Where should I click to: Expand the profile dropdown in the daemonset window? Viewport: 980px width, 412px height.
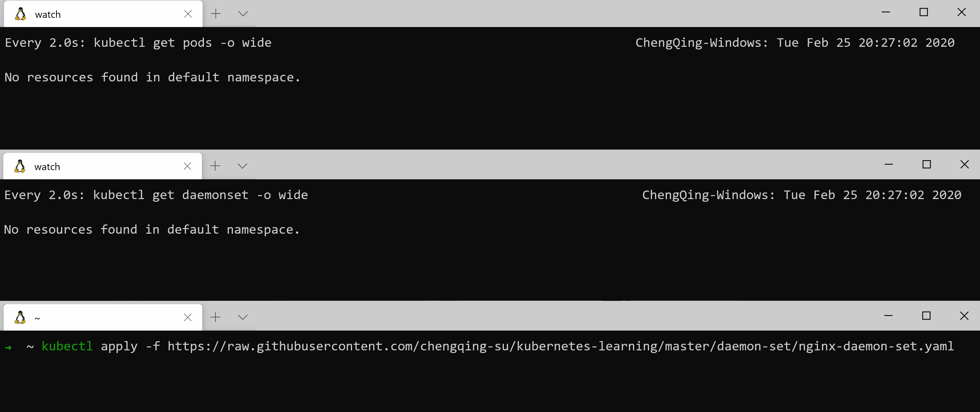[x=242, y=166]
